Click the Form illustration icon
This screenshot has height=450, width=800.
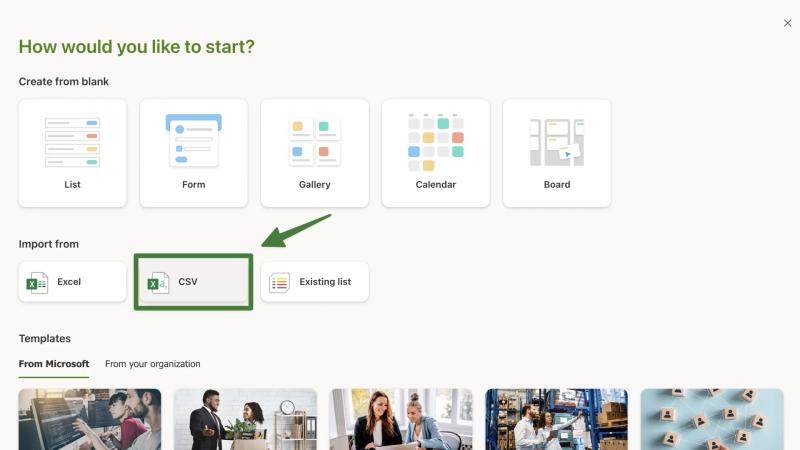click(x=193, y=141)
